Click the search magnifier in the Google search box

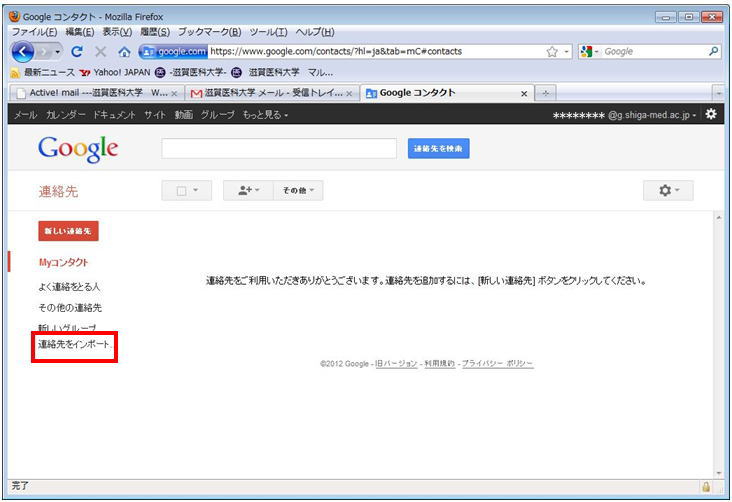pyautogui.click(x=713, y=51)
